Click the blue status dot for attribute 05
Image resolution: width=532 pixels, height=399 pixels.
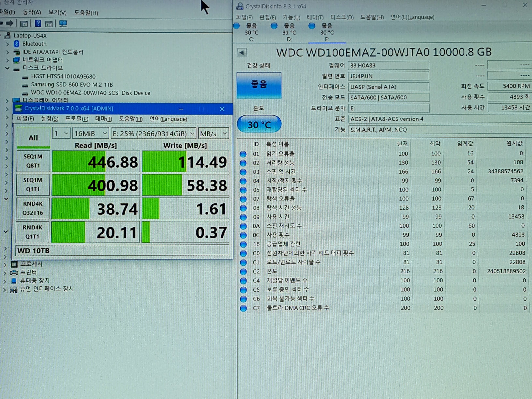tap(243, 190)
